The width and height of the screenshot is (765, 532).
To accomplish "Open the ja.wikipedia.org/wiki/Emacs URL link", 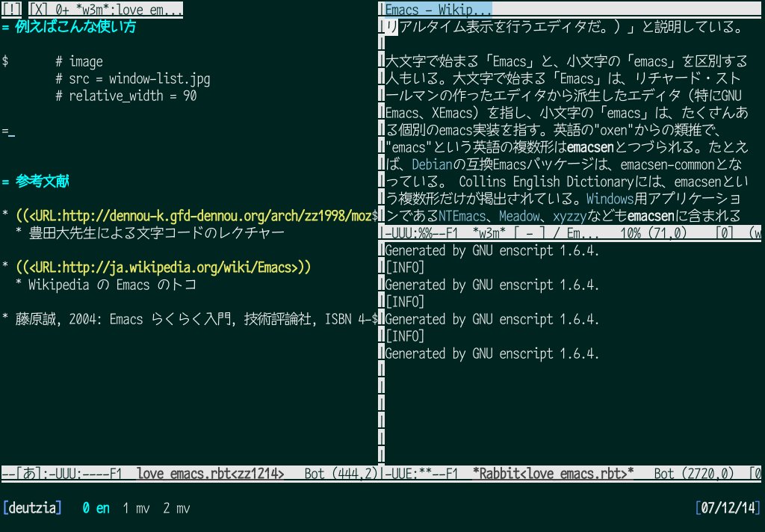I will tap(163, 267).
